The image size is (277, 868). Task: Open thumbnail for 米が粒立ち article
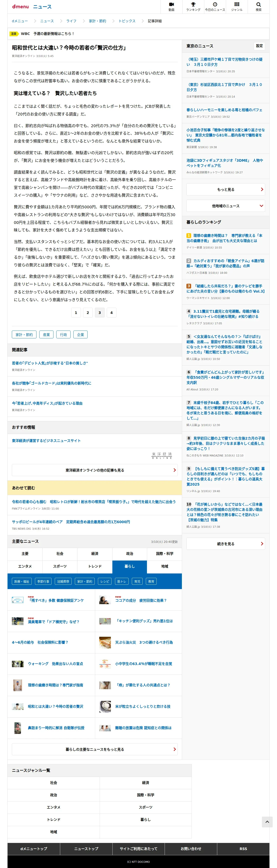click(105, 706)
